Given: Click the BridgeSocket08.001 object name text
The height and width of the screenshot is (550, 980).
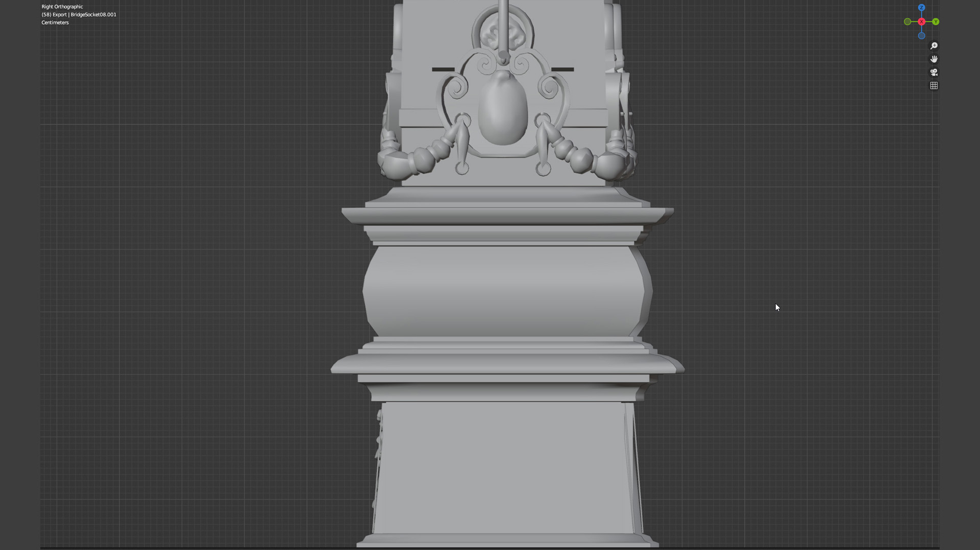Looking at the screenshot, I should coord(93,15).
